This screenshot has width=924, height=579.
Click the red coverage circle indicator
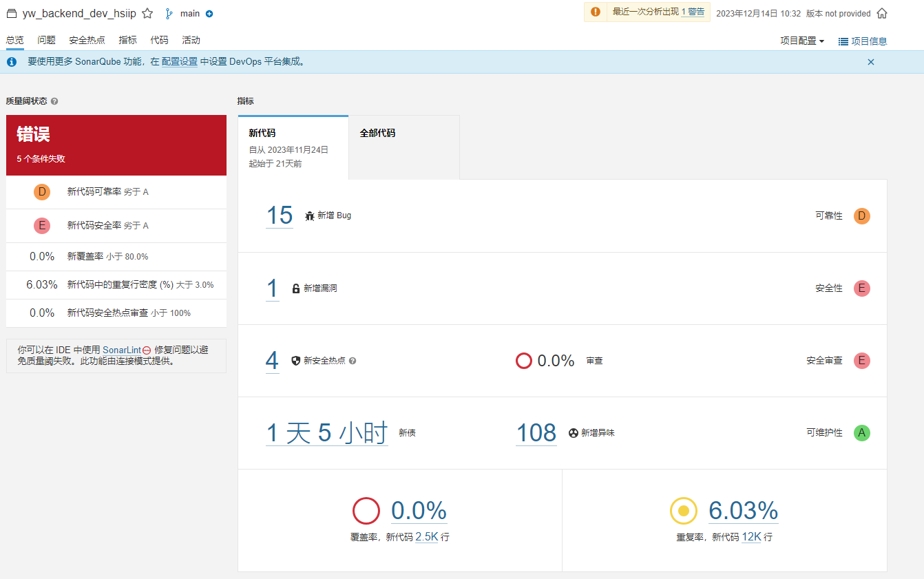point(366,512)
